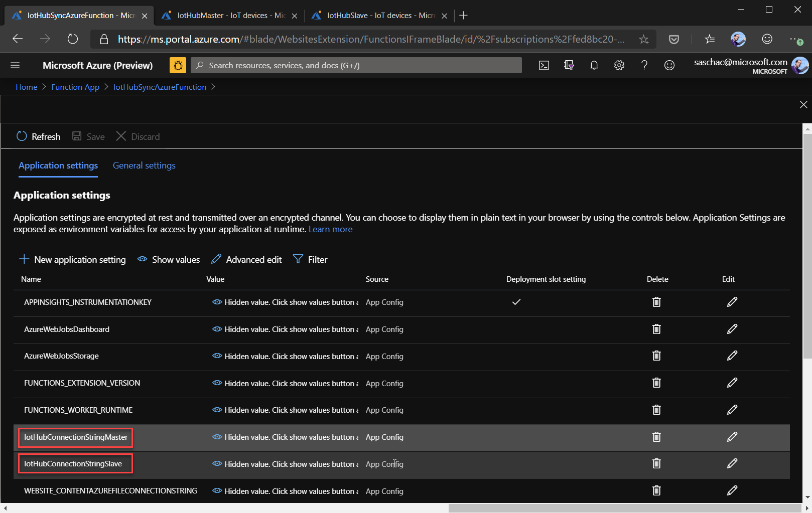Image resolution: width=812 pixels, height=513 pixels.
Task: Edit the APPINSIGHTS_INSTRUMENTATIONKEY setting
Action: coord(732,302)
